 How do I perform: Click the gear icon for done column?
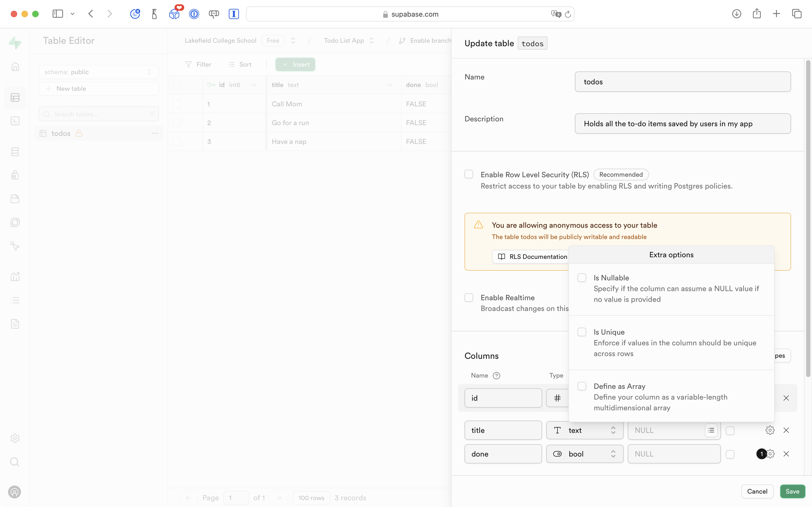click(x=770, y=454)
